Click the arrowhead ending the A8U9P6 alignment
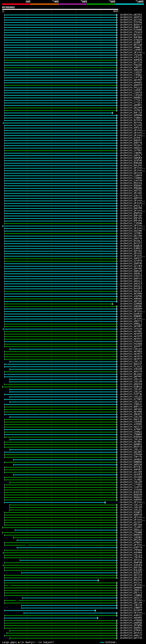 point(98,618)
